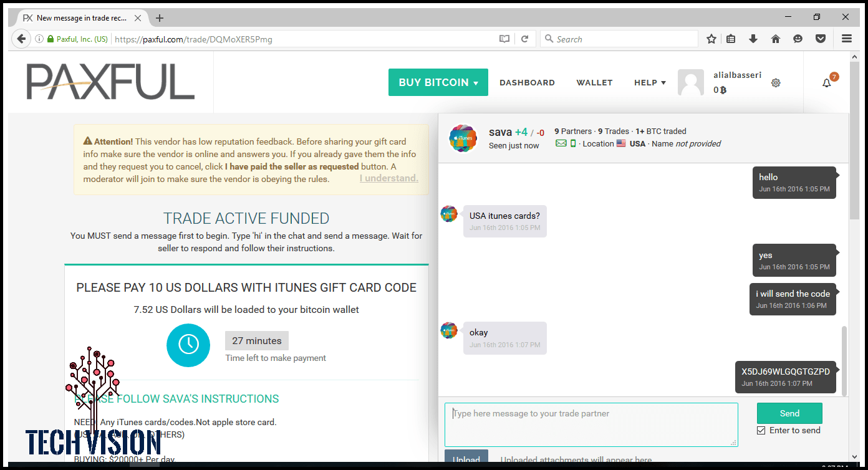Open a new tab with the plus icon
The image size is (868, 470).
tap(160, 18)
